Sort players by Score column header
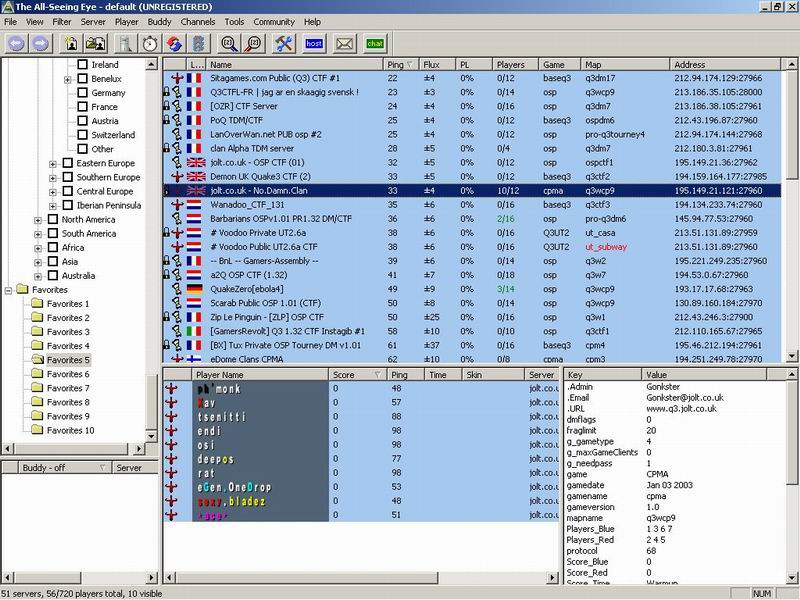This screenshot has width=800, height=600. [357, 374]
